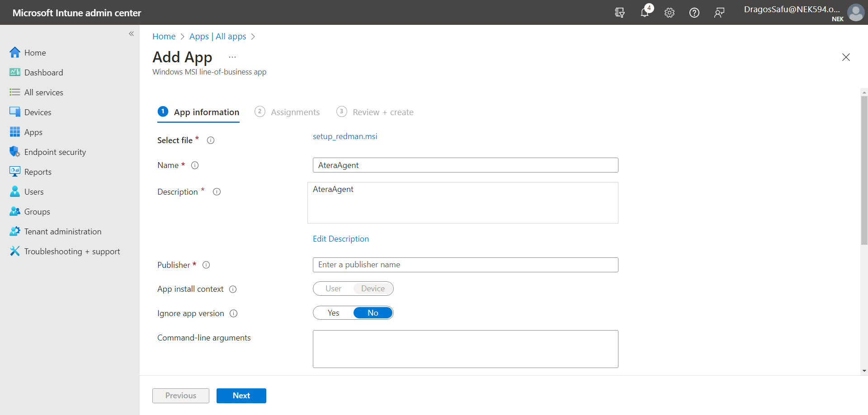Click the Edit Description link
Screen dimensions: 868x415
point(341,238)
